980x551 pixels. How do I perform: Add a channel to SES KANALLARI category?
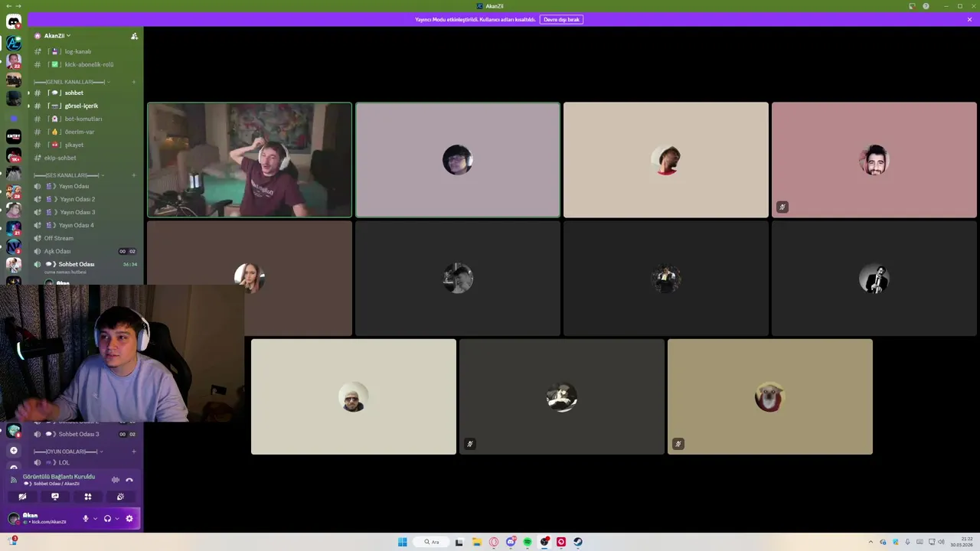[x=134, y=175]
